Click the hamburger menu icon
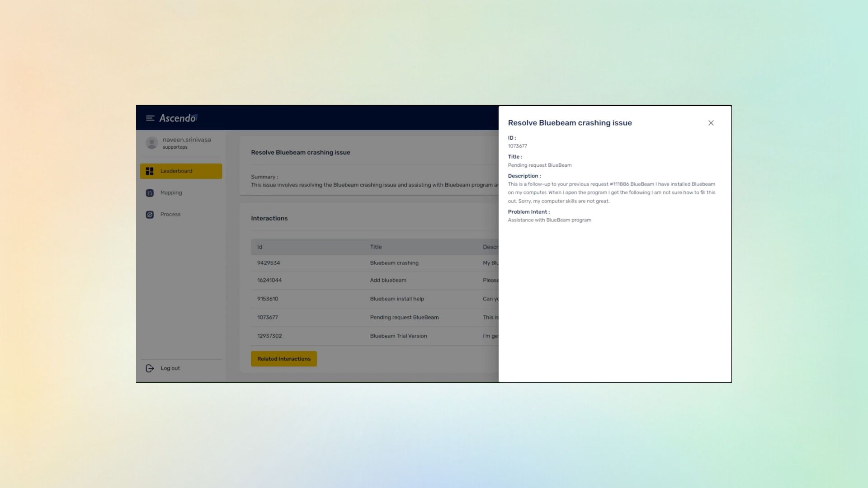Viewport: 868px width, 488px height. click(150, 118)
